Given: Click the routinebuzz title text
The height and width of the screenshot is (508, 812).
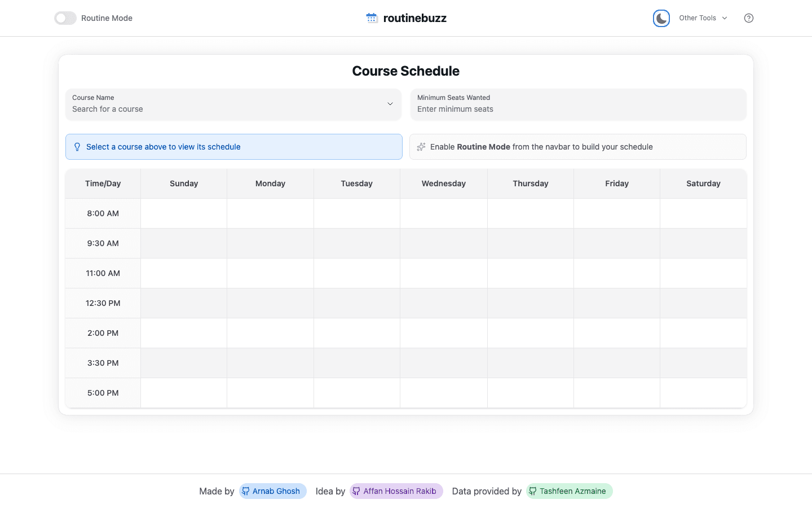Looking at the screenshot, I should point(414,18).
